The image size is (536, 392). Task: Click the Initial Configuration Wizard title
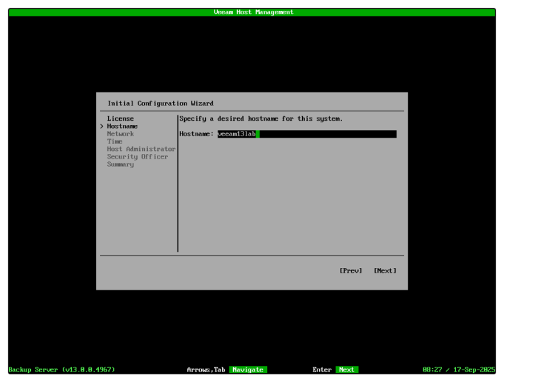point(160,104)
